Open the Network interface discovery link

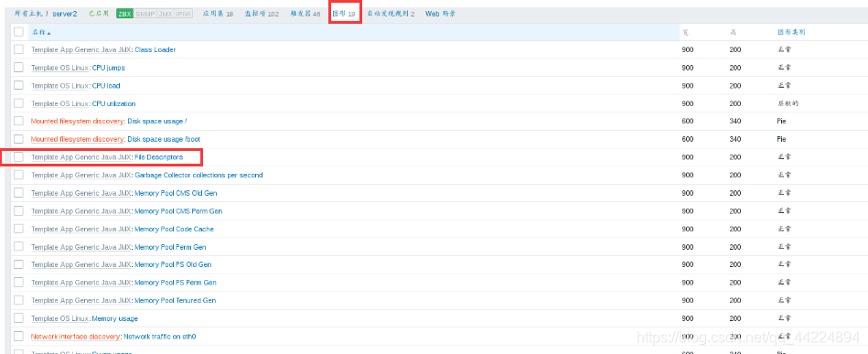pos(75,337)
